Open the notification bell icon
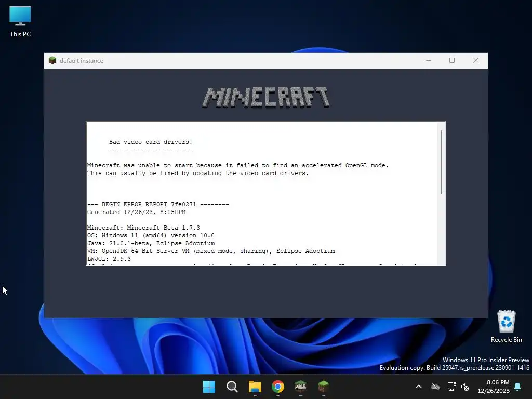Viewport: 532px width, 399px height. pyautogui.click(x=518, y=387)
